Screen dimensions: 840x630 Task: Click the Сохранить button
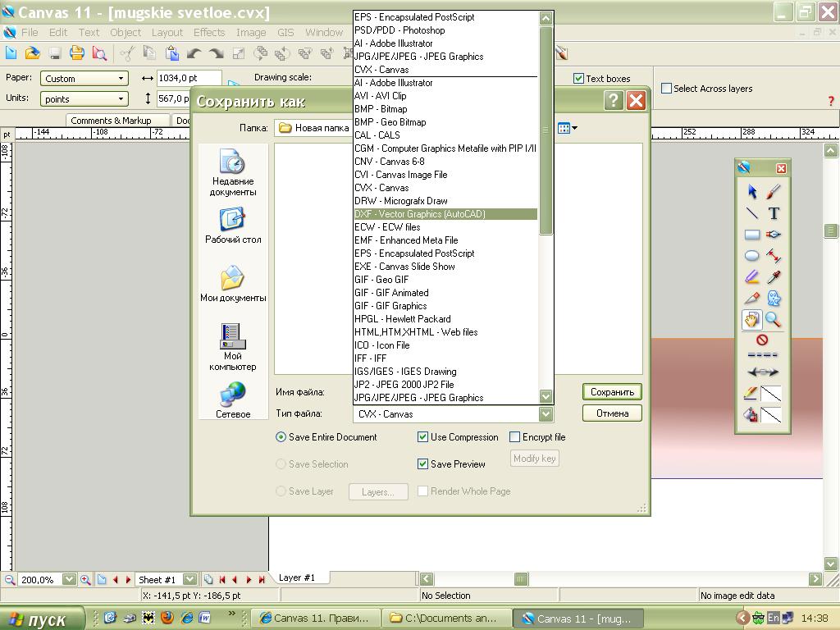(612, 391)
